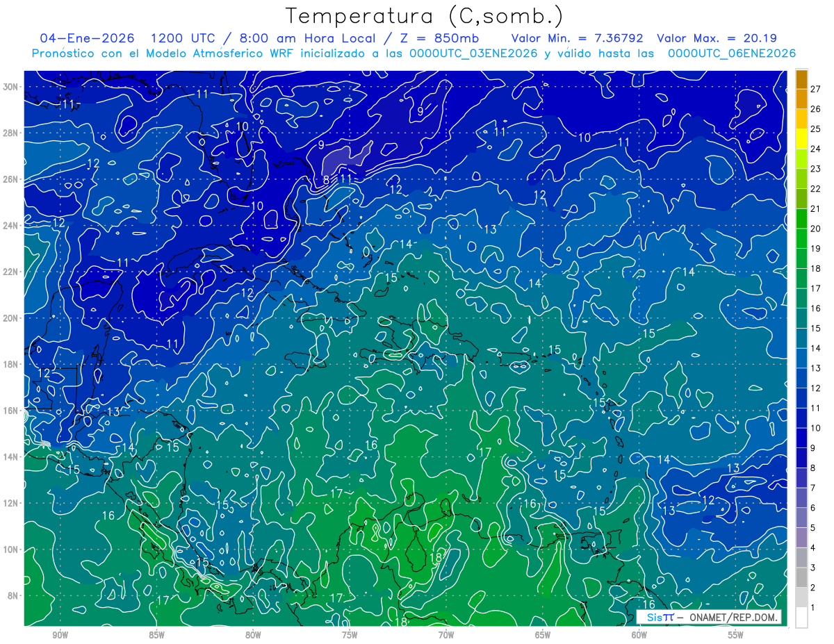Click the '80W' longitude axis label
834x644 pixels.
tap(253, 635)
